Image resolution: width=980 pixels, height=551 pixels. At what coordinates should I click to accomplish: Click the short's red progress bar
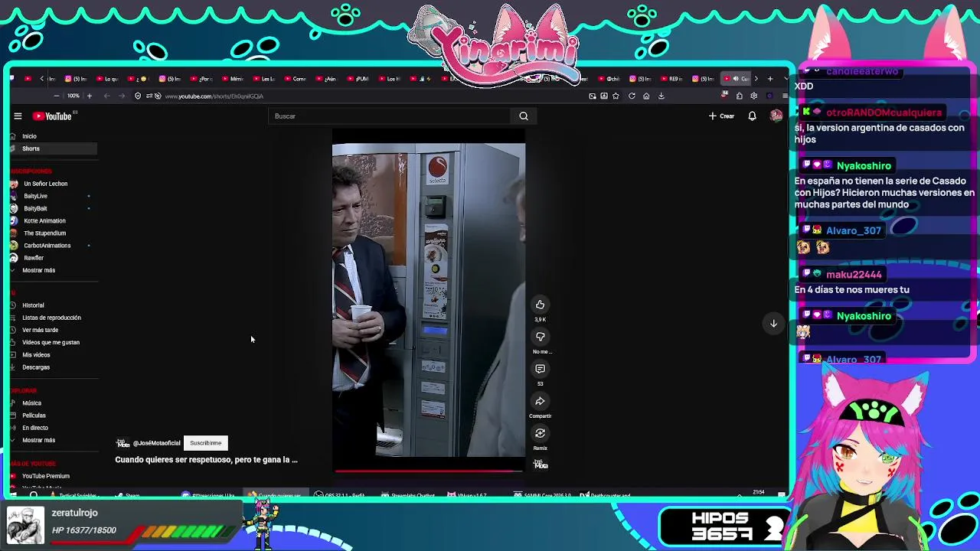[x=429, y=471]
